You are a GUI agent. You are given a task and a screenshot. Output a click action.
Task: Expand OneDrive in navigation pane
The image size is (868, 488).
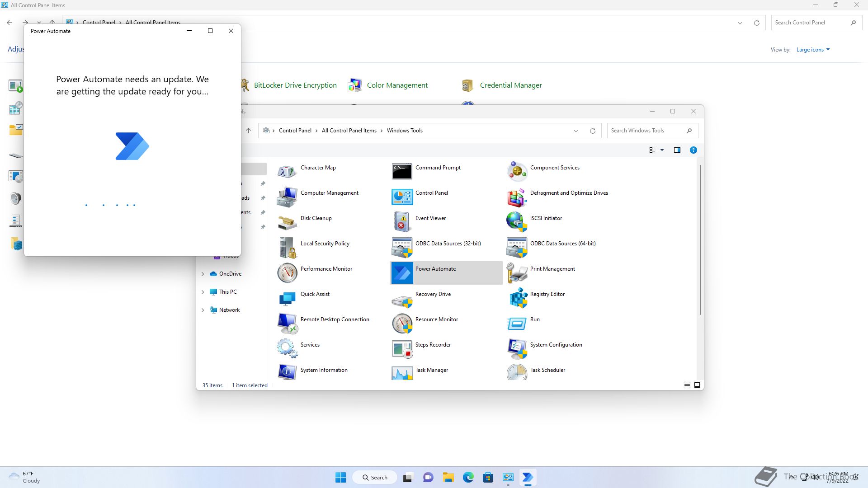point(203,274)
